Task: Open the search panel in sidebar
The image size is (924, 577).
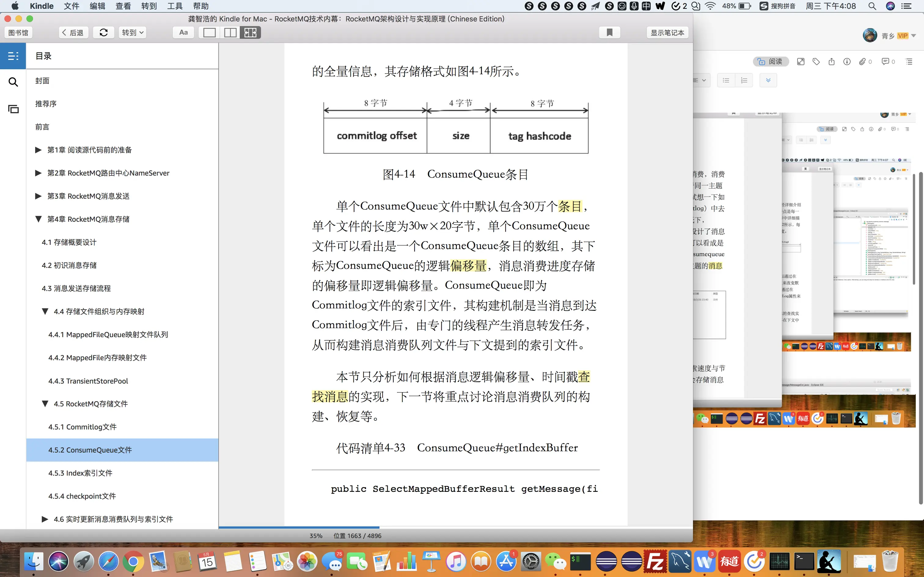Action: [13, 82]
